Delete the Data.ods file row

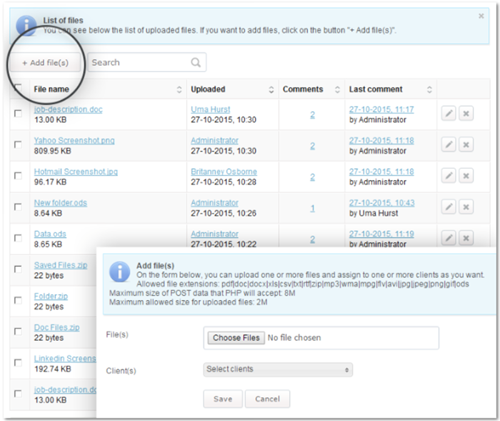[x=466, y=238]
